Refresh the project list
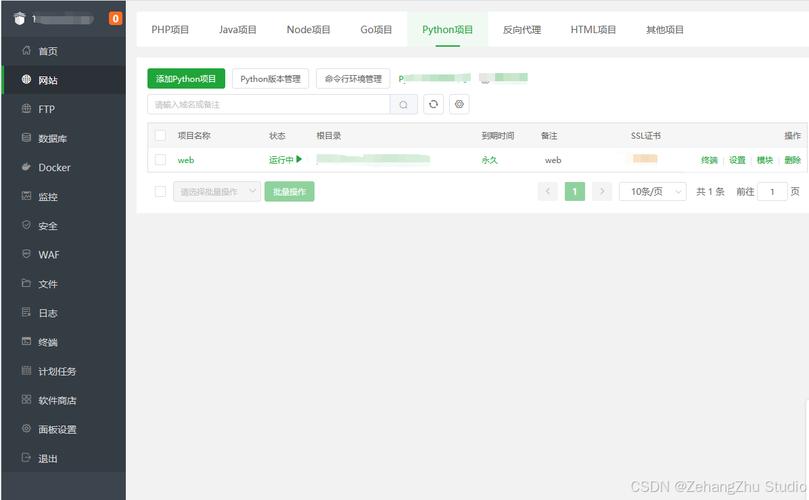The width and height of the screenshot is (809, 500). tap(433, 104)
